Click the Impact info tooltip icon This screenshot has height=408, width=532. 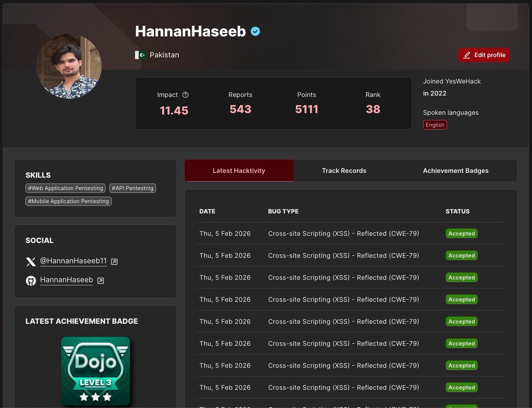pos(186,94)
